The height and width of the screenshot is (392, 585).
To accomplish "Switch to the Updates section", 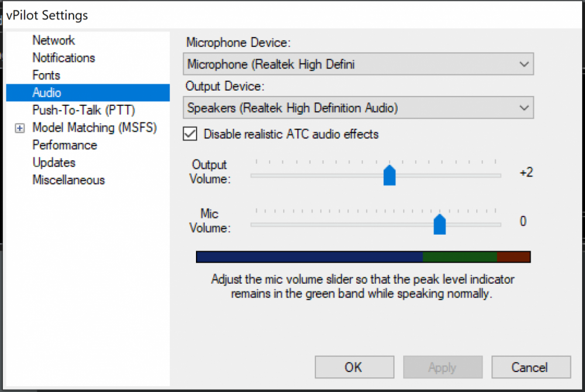I will 54,163.
